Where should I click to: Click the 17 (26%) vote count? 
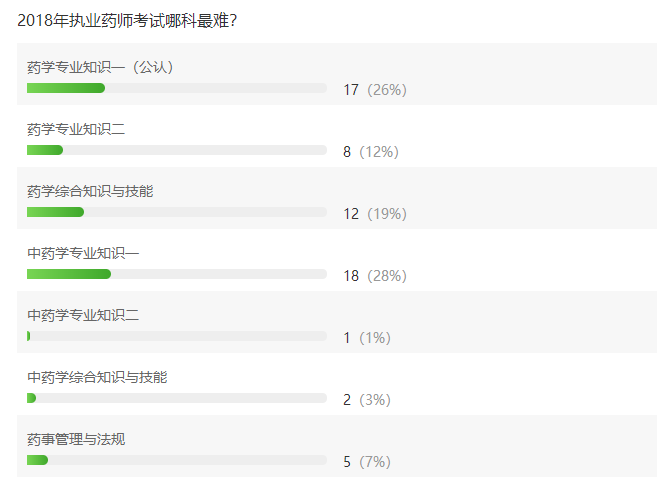click(x=375, y=90)
